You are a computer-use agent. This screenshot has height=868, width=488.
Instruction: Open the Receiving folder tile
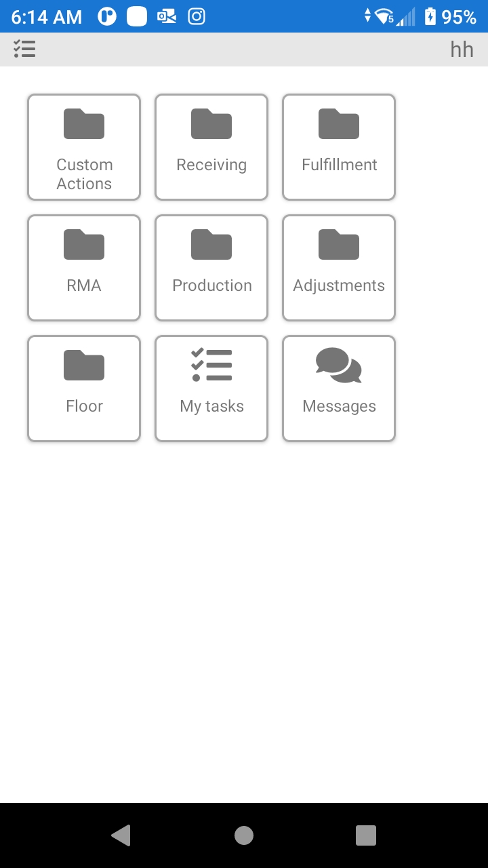point(211,147)
